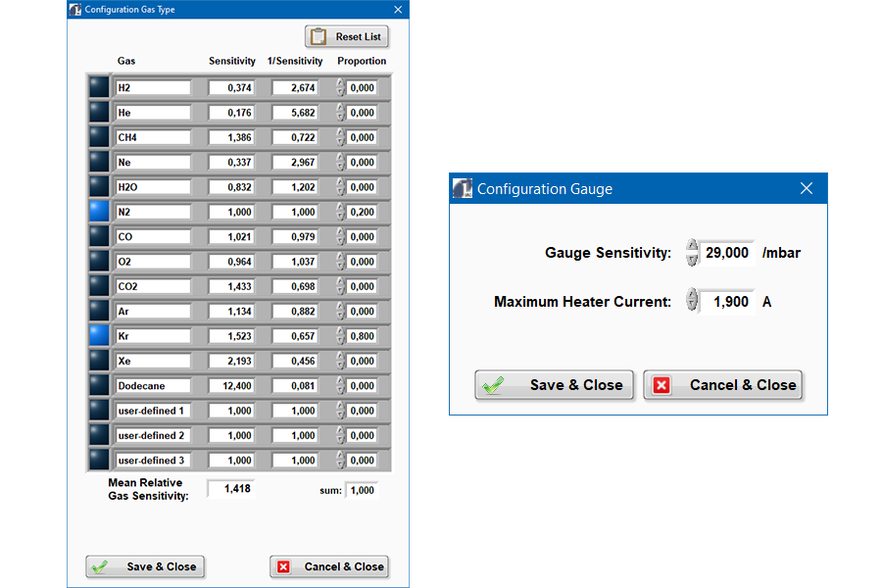Click the Gauge Sensitivity value field
The image size is (882, 588).
click(728, 253)
